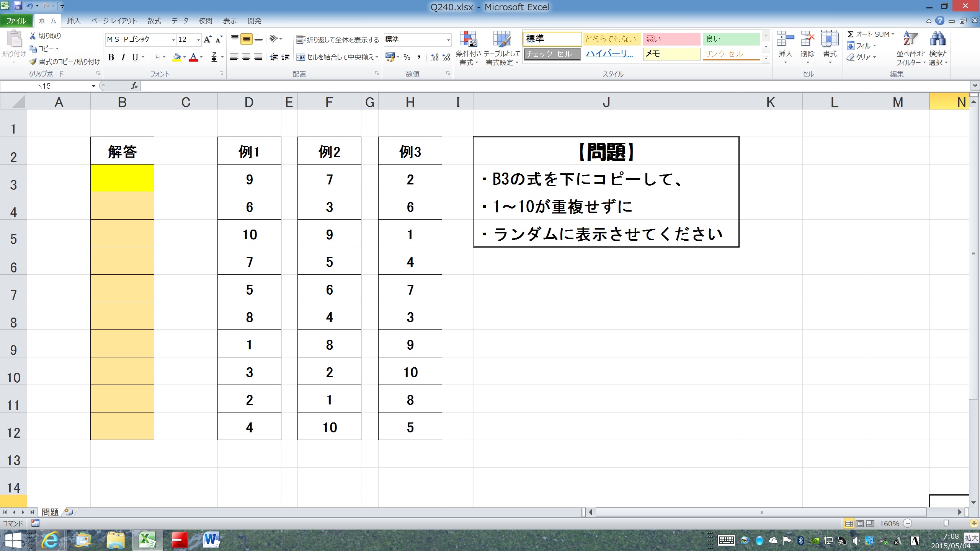The height and width of the screenshot is (551, 980).
Task: Expand the Name Box dropdown arrow
Action: pos(93,86)
